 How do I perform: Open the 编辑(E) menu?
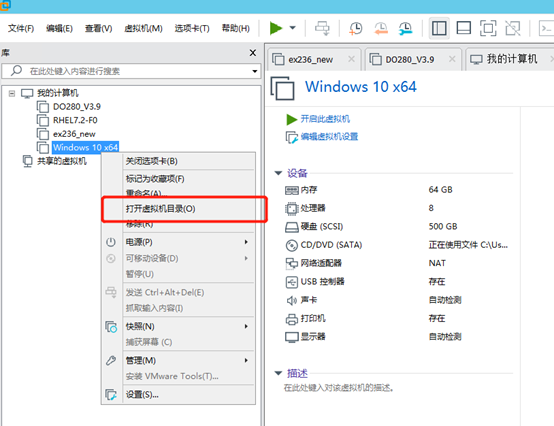(59, 28)
